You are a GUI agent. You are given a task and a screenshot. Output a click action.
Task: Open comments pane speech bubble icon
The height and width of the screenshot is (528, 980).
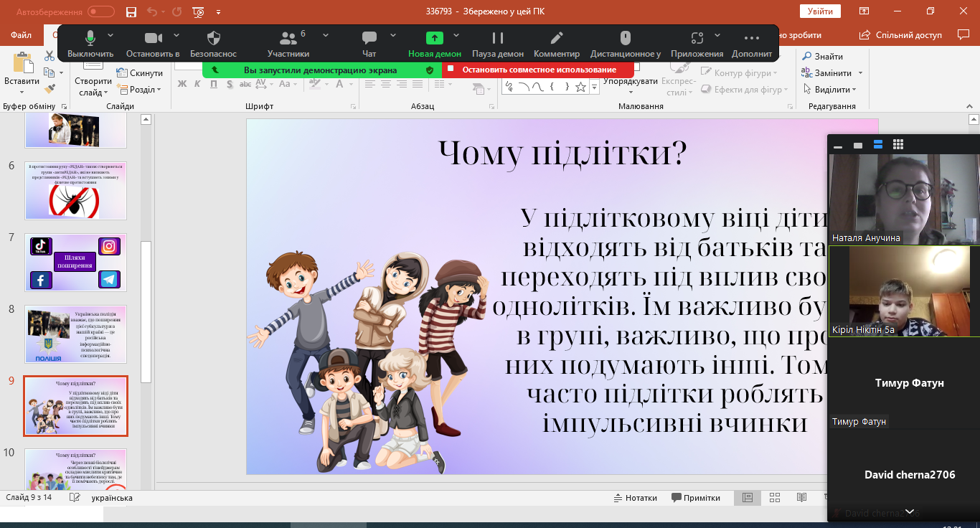tap(963, 34)
